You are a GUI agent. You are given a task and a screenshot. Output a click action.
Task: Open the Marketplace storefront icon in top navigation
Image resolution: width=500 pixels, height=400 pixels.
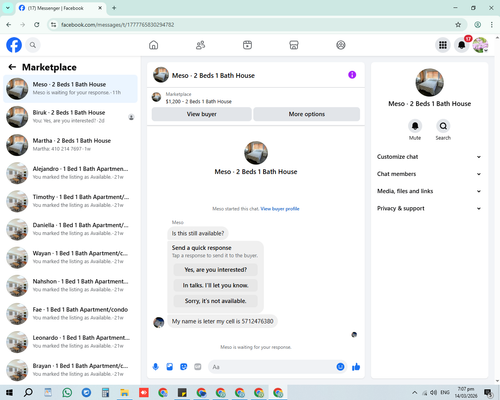(294, 45)
